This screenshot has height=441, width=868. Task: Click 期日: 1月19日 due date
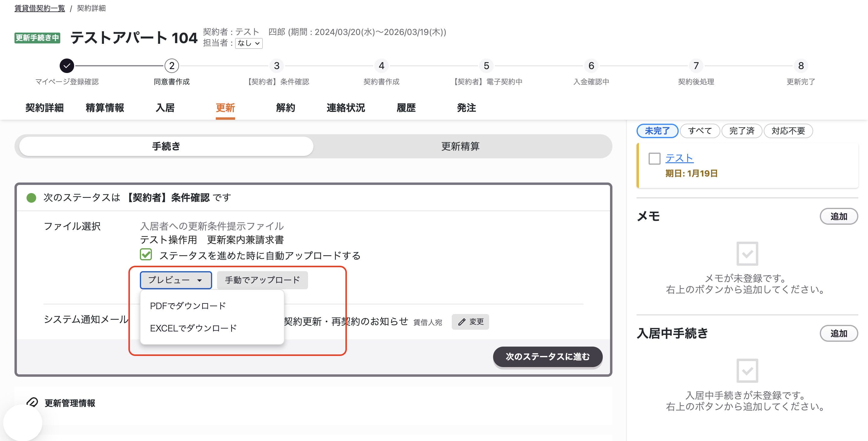[691, 173]
